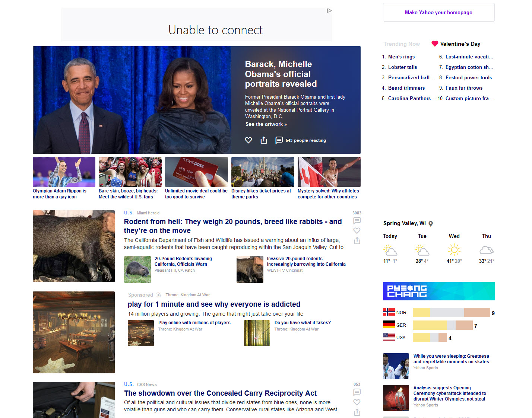Share the Obama portraits story

point(264,140)
